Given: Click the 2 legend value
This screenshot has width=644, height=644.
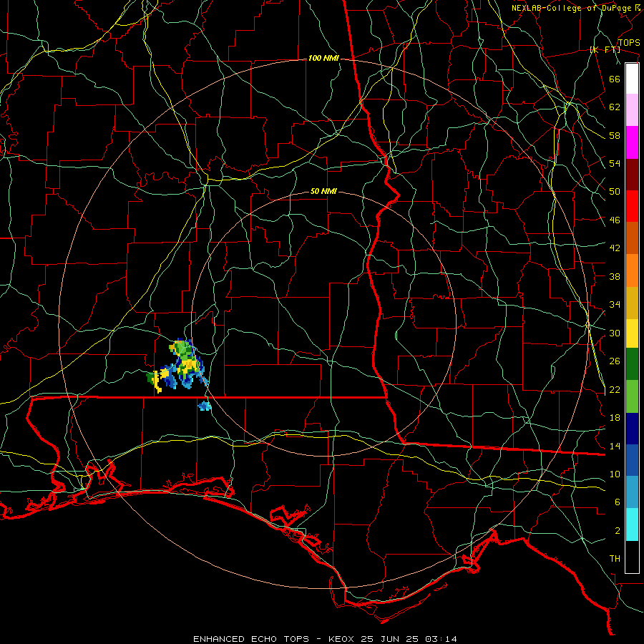Looking at the screenshot, I should tap(618, 531).
